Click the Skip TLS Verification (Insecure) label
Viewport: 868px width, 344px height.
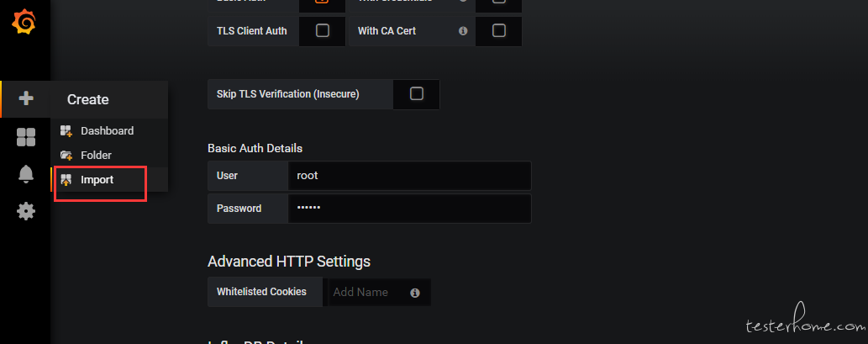(x=287, y=94)
